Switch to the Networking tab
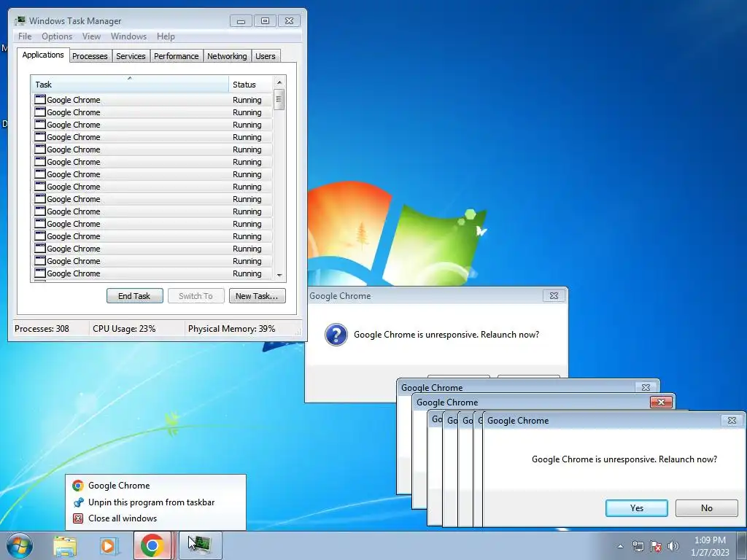This screenshot has height=560, width=747. pos(228,56)
